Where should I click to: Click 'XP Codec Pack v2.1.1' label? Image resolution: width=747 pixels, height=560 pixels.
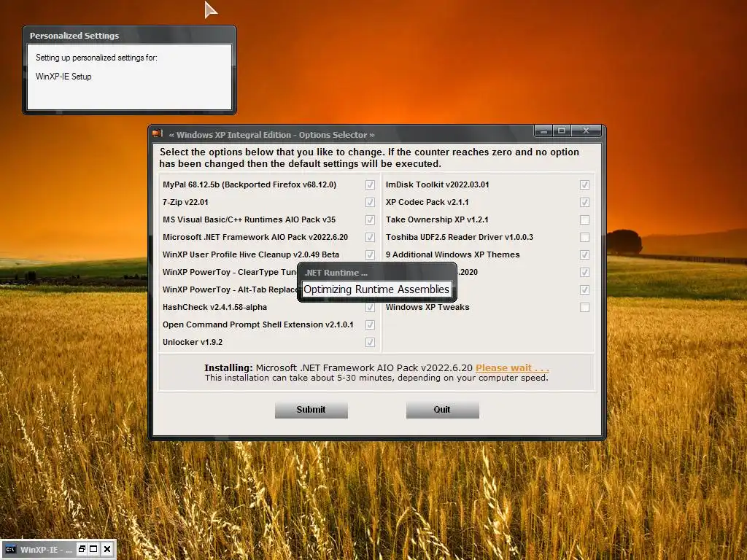coord(427,203)
